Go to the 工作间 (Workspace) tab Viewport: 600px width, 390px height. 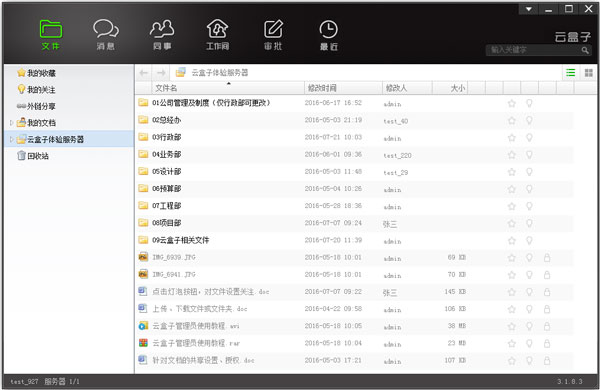point(217,35)
